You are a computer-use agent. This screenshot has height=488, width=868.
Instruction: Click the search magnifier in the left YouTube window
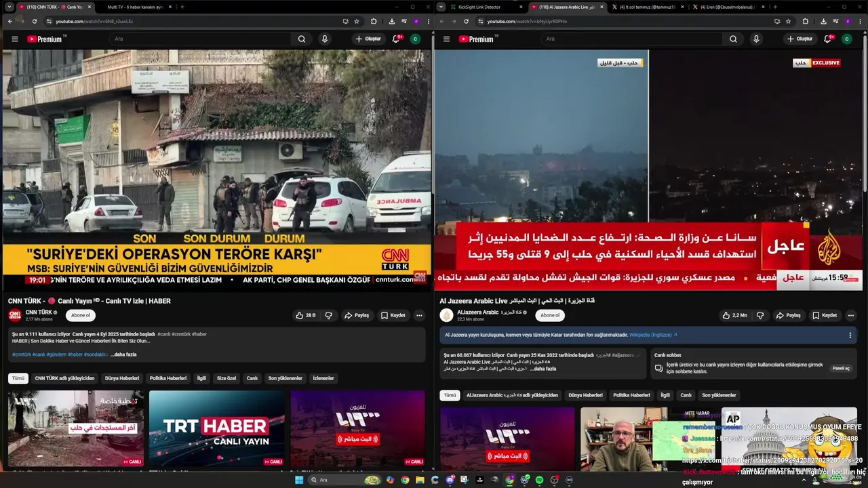tap(302, 39)
